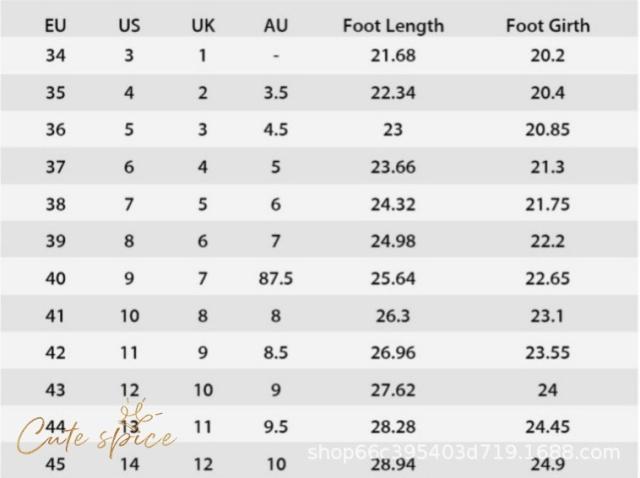640x478 pixels.
Task: Click foot length value 24.32
Action: 393,204
